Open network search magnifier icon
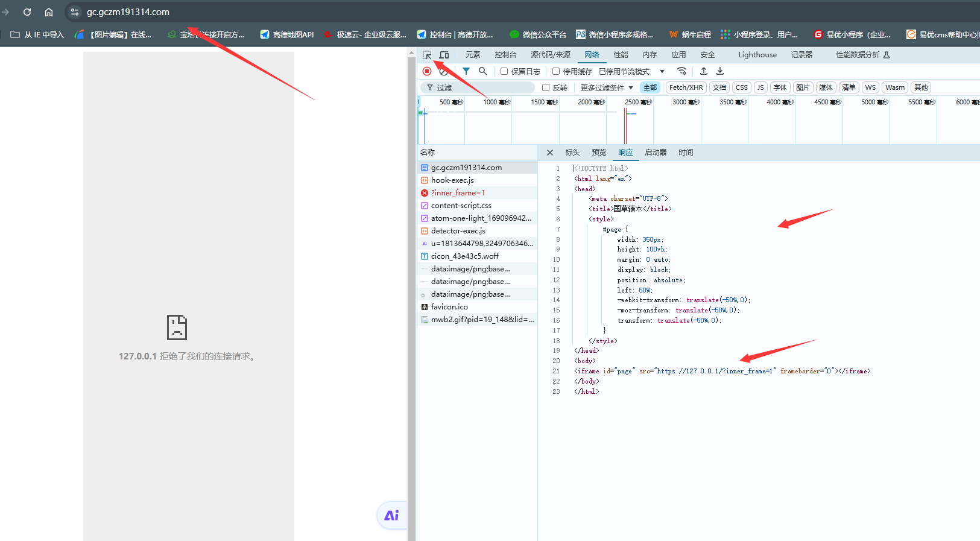980x541 pixels. point(482,71)
